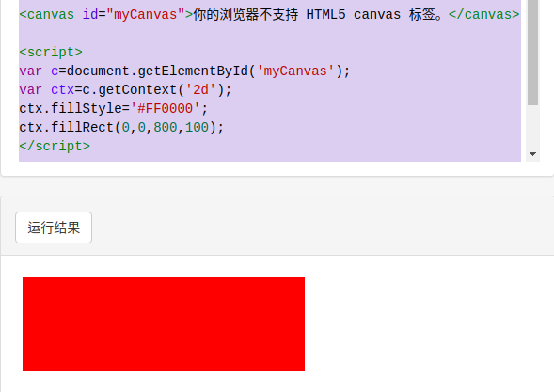Click the closing /canvas tag

pyautogui.click(x=484, y=14)
